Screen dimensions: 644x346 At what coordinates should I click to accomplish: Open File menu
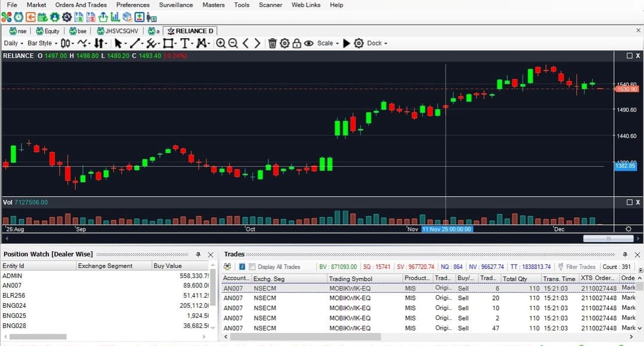point(12,5)
